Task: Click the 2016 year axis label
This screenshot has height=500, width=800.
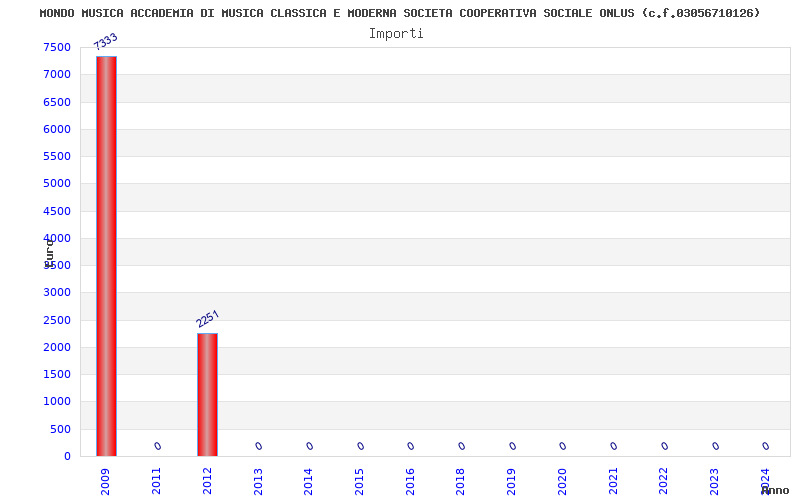Action: click(x=410, y=482)
